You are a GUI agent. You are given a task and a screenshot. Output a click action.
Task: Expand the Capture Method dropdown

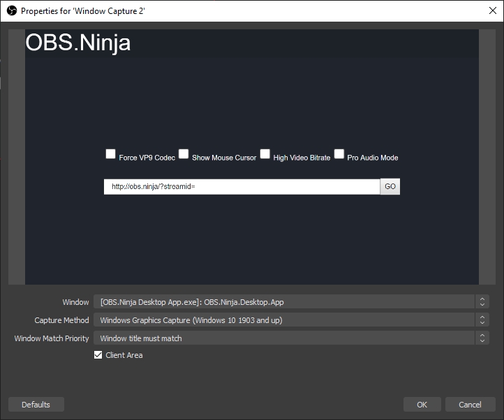(x=283, y=320)
